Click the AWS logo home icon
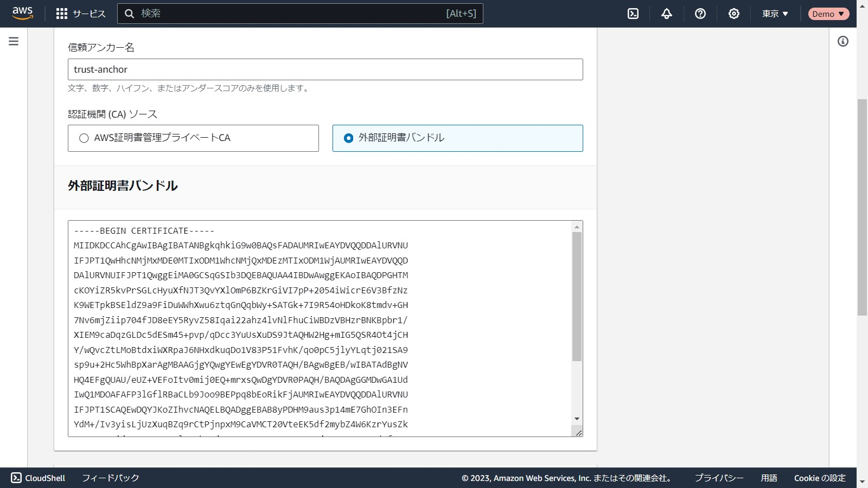Image resolution: width=868 pixels, height=488 pixels. (x=23, y=13)
